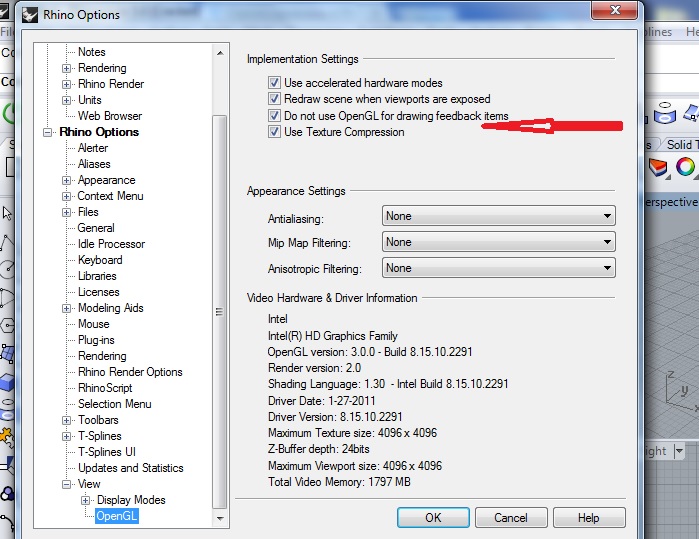The height and width of the screenshot is (539, 699).
Task: Click the tree scrollbar down arrow
Action: pos(220,518)
